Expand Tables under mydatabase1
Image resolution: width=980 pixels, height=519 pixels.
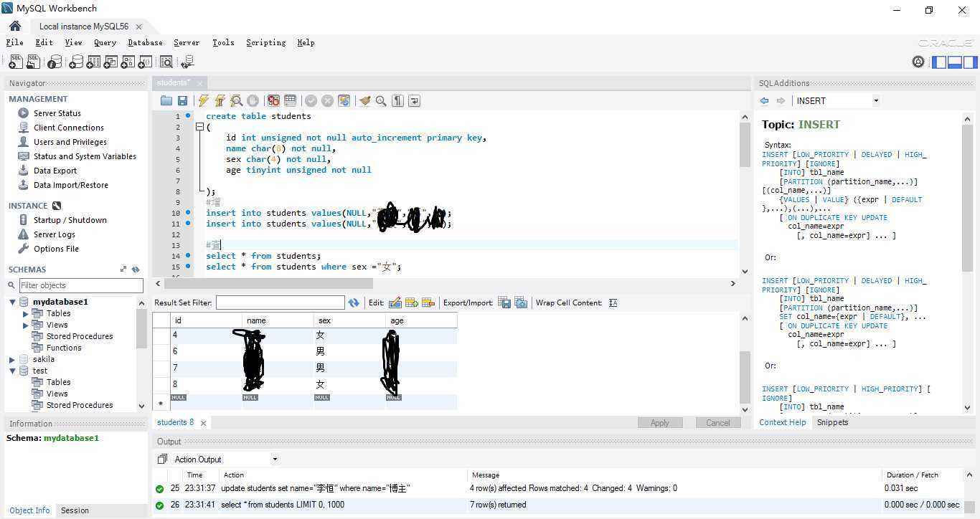pyautogui.click(x=26, y=313)
